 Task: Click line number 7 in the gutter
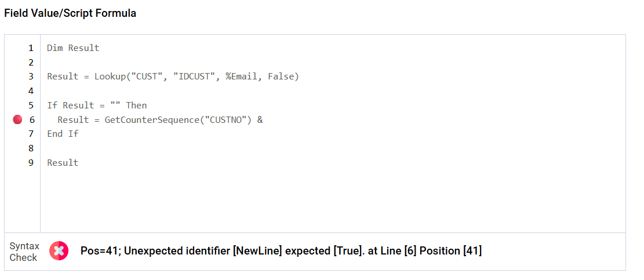coord(31,134)
